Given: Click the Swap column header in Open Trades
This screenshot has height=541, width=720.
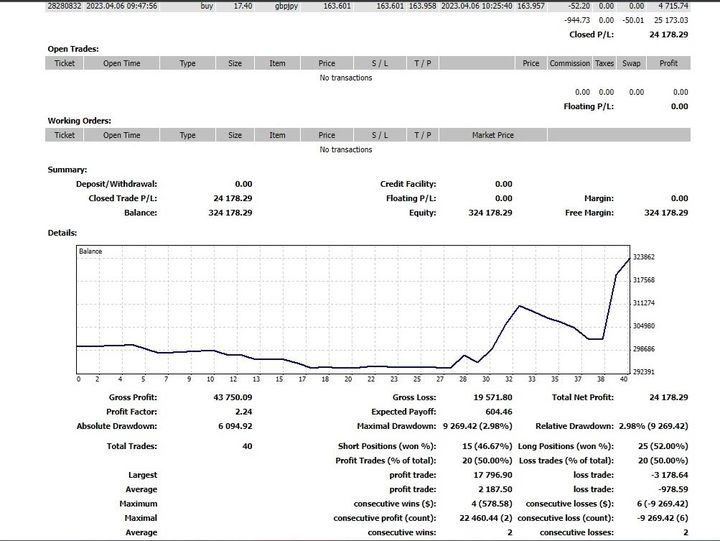Looking at the screenshot, I should [632, 63].
